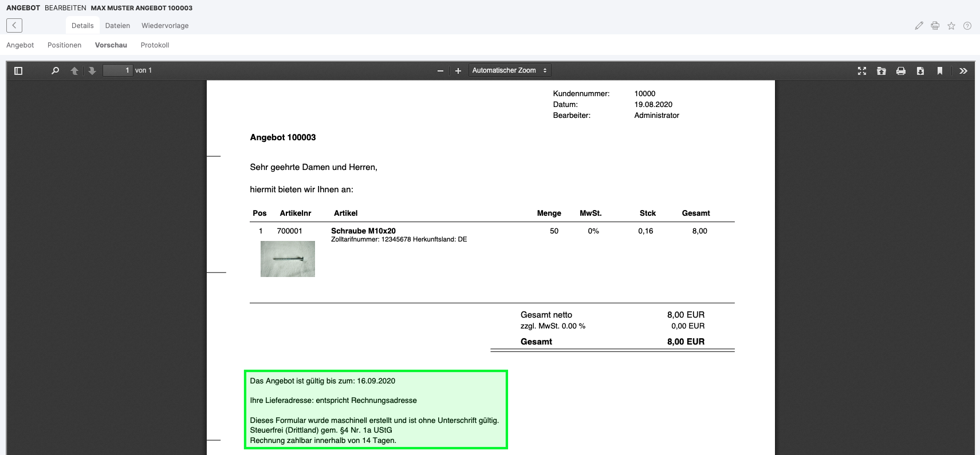Open the Positionen tab
The height and width of the screenshot is (455, 980).
64,45
